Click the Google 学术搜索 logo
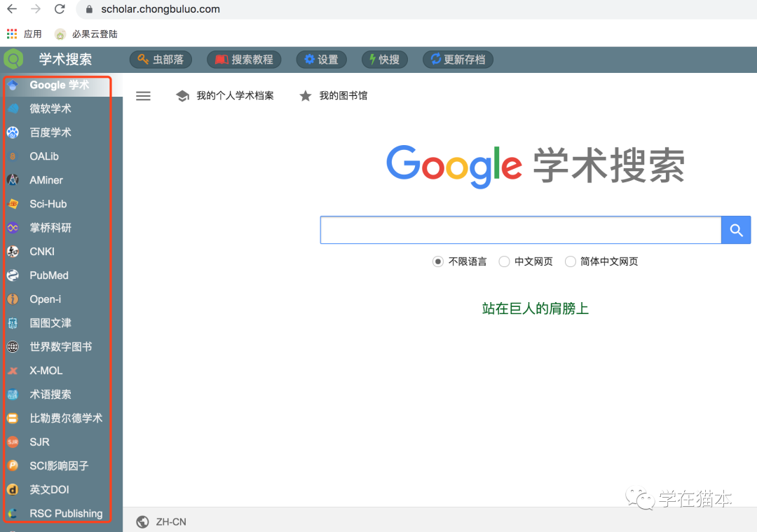 point(536,166)
